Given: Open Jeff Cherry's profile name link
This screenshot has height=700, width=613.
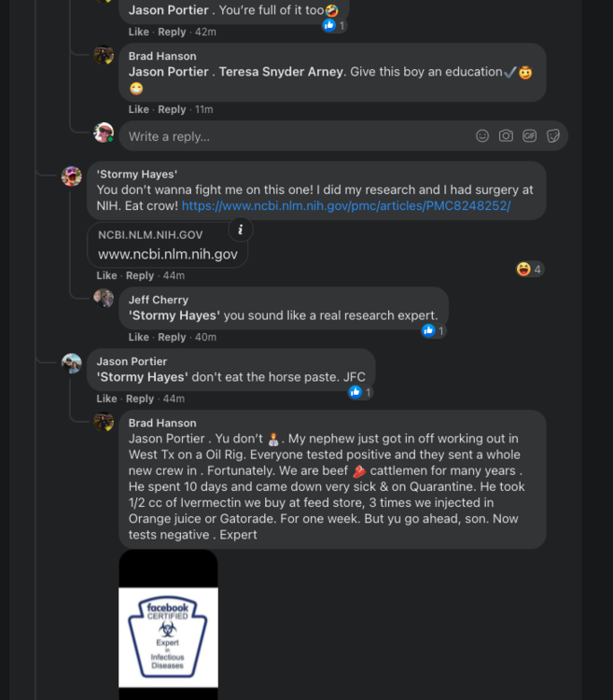Looking at the screenshot, I should 158,300.
